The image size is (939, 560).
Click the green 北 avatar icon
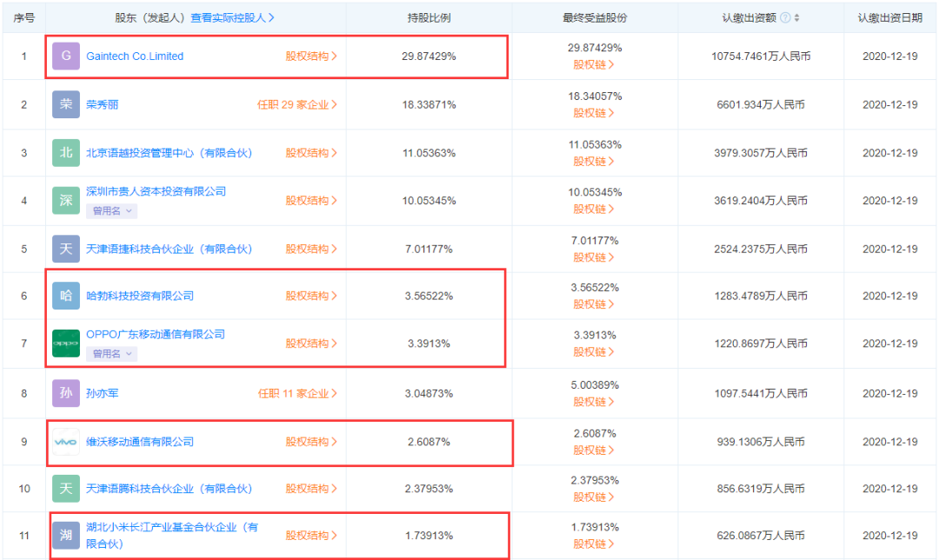coord(66,153)
